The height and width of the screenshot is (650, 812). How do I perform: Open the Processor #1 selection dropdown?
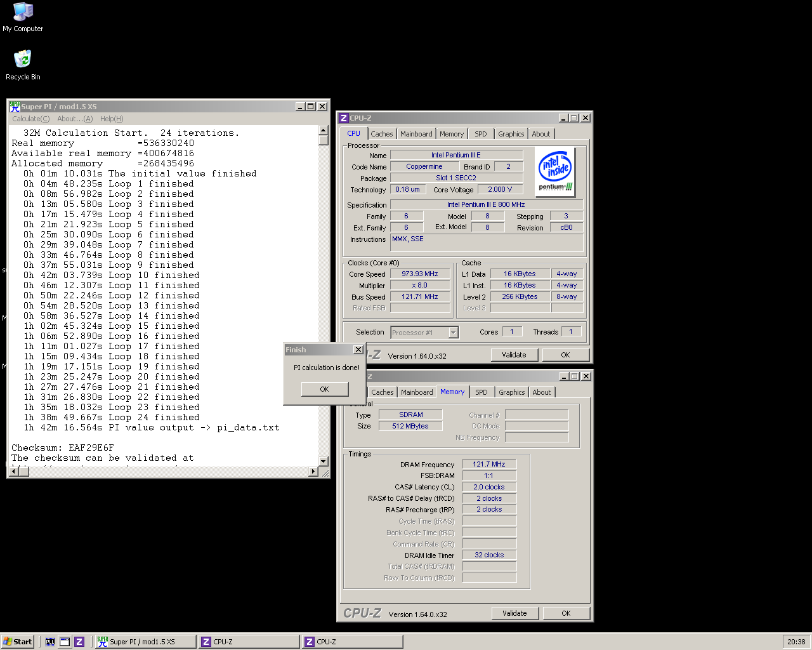coord(453,333)
